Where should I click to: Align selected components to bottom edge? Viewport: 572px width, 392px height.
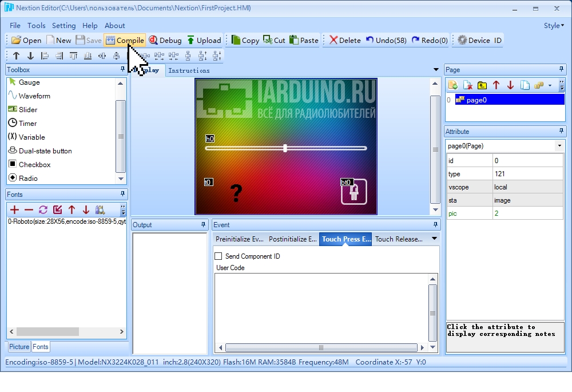(x=88, y=56)
